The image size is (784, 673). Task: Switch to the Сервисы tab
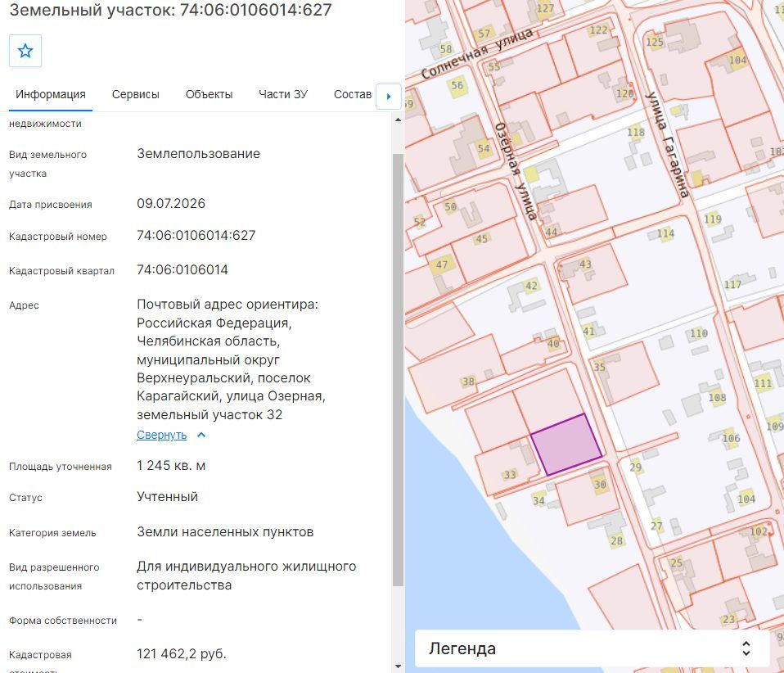[136, 95]
